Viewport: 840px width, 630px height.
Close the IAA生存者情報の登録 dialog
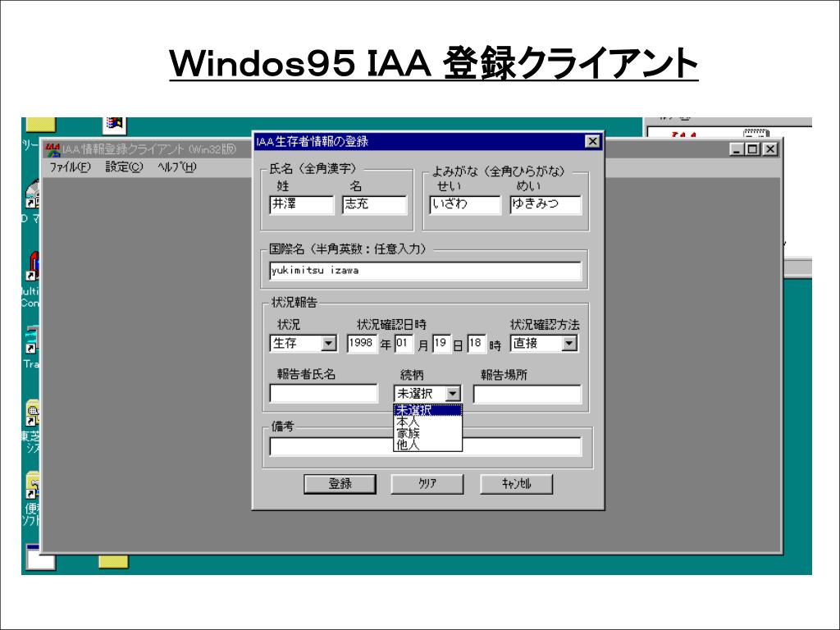pyautogui.click(x=592, y=141)
